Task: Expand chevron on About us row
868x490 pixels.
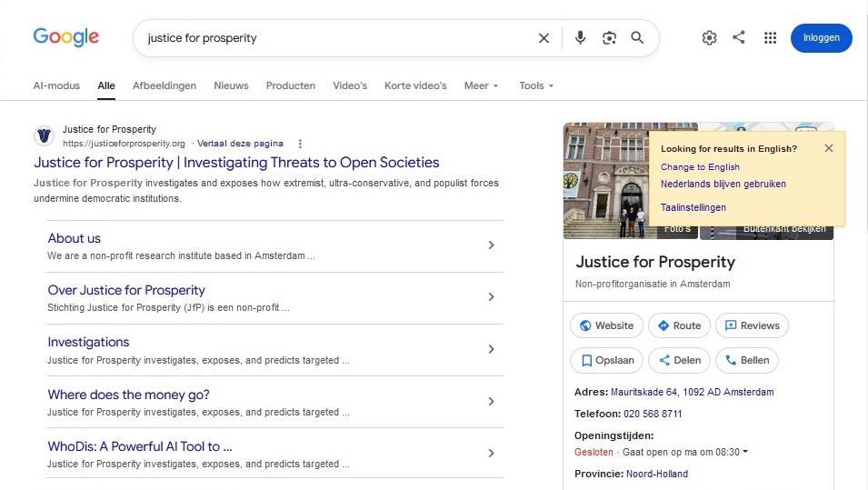Action: tap(491, 245)
